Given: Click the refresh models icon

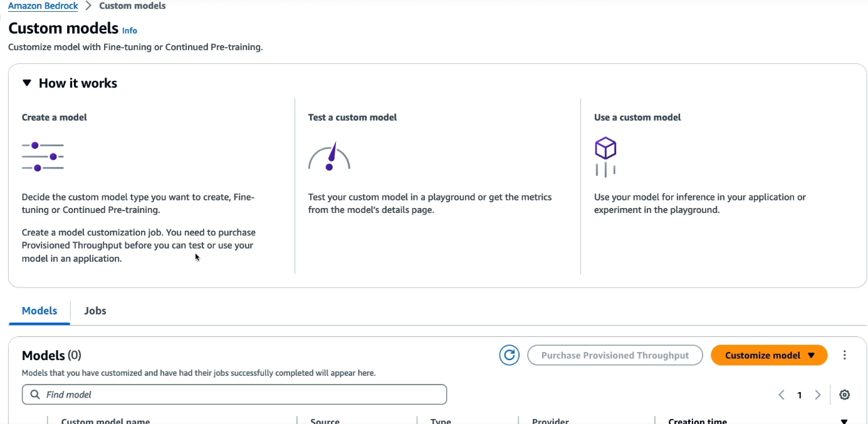Looking at the screenshot, I should 509,355.
